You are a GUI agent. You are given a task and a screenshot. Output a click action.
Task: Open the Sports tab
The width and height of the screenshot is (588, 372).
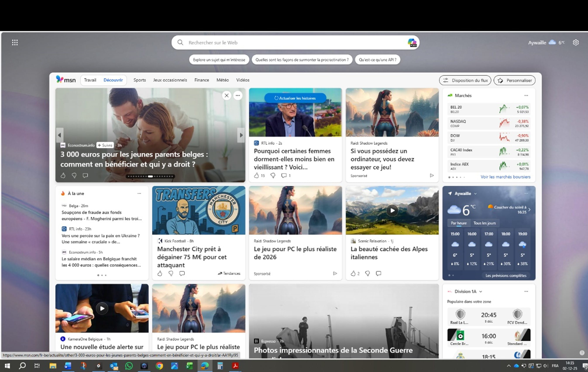pyautogui.click(x=139, y=80)
